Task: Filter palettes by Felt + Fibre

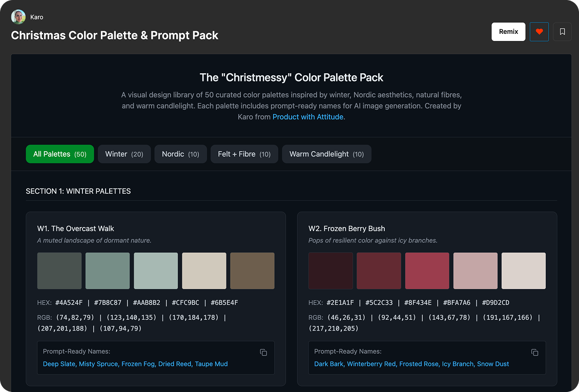Action: [244, 154]
